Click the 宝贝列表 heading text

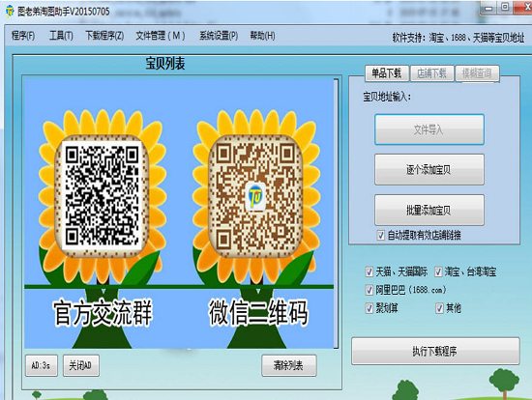coord(165,64)
